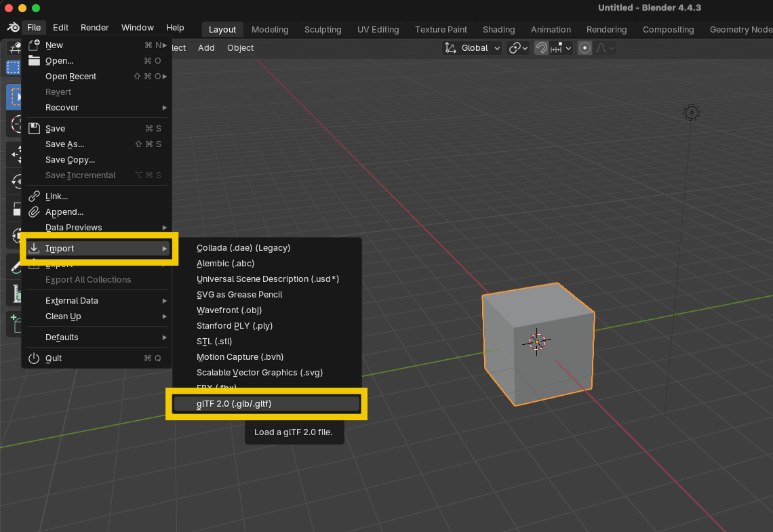
Task: Import a Wavefront (.obj) file
Action: tap(266, 310)
